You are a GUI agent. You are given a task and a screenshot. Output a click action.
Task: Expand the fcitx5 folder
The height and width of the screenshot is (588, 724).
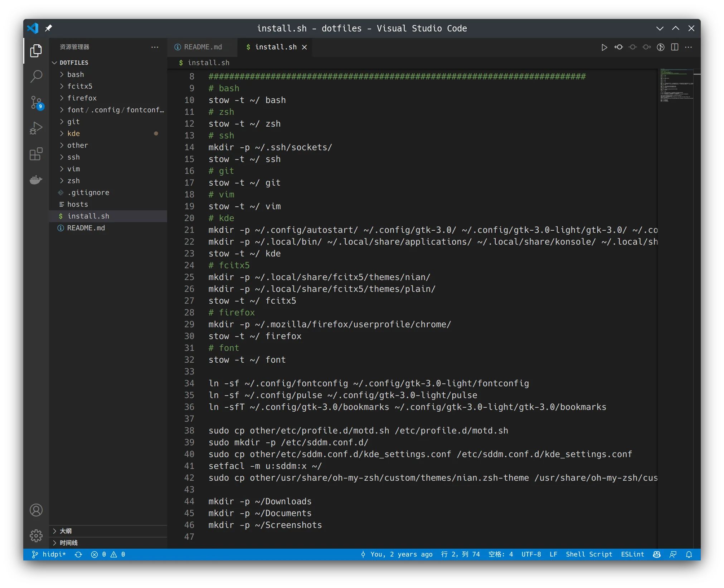click(x=79, y=86)
